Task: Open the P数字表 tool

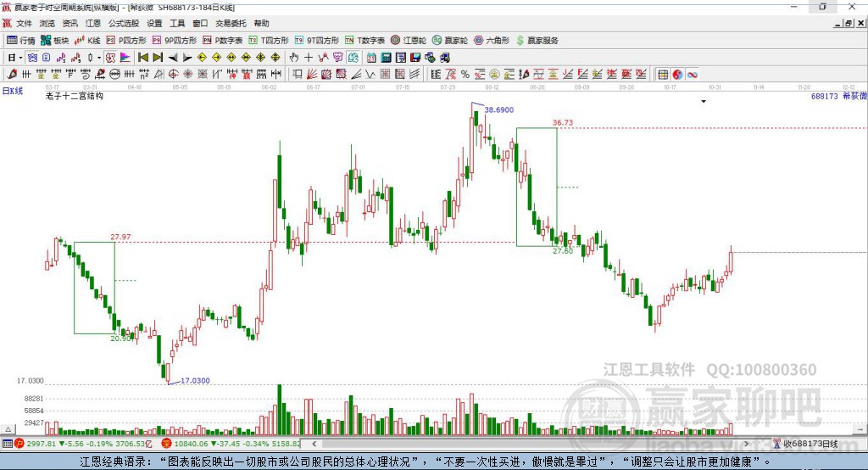Action: click(223, 41)
